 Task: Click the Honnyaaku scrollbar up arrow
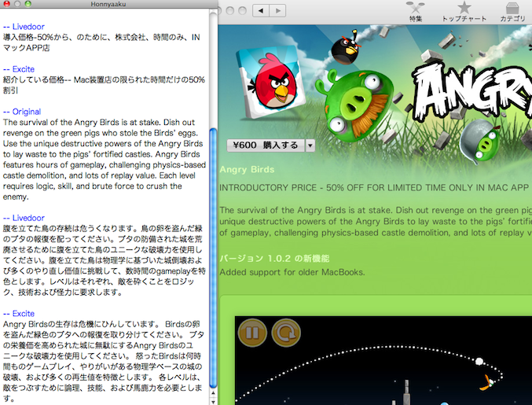pos(213,393)
